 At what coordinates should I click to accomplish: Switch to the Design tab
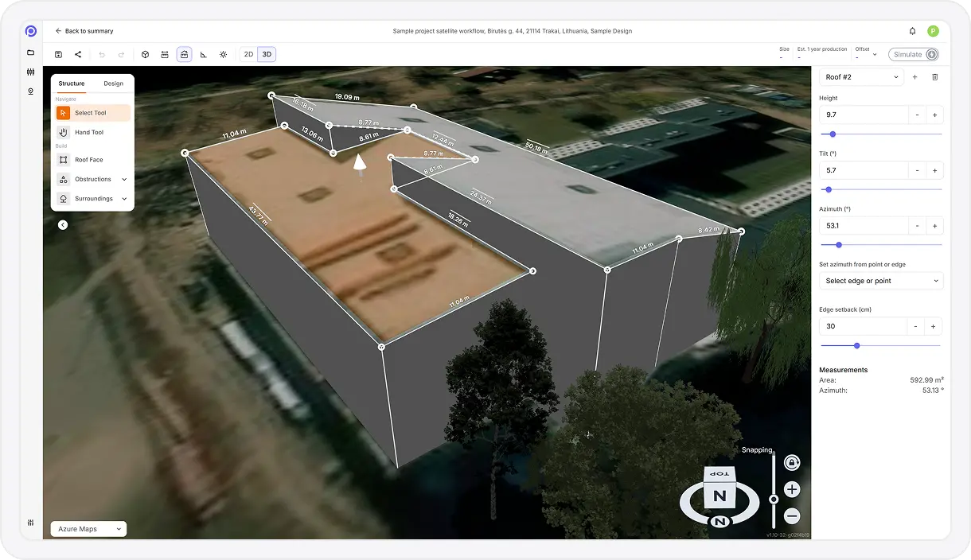114,84
